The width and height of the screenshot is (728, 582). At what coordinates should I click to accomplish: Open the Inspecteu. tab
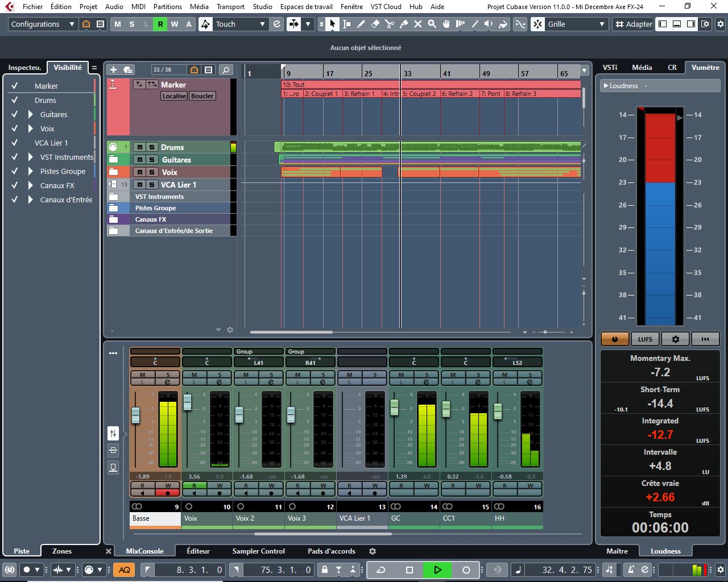coord(24,67)
